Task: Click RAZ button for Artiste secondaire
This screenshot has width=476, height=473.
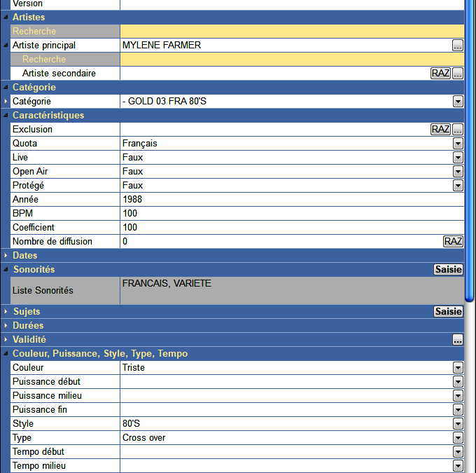Action: (440, 74)
